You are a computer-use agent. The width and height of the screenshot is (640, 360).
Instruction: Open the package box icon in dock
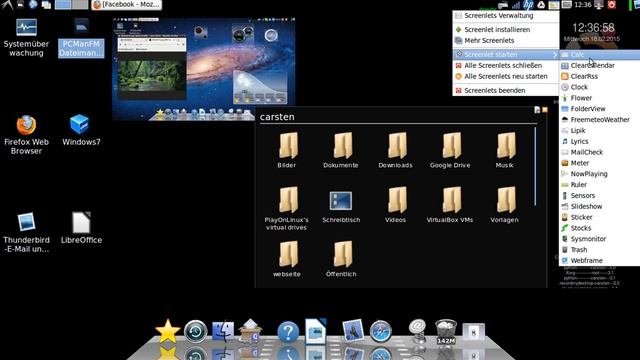coord(250,331)
